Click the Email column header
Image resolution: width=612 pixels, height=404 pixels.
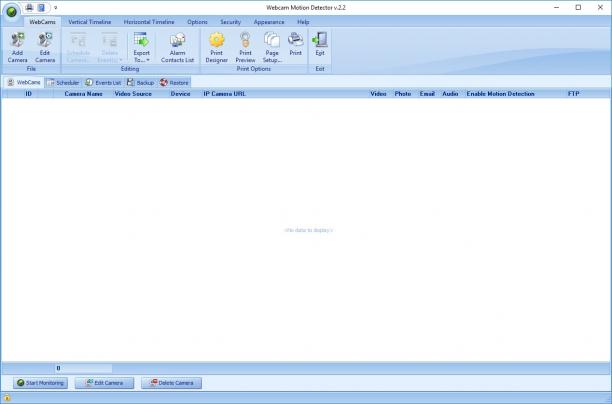click(427, 94)
